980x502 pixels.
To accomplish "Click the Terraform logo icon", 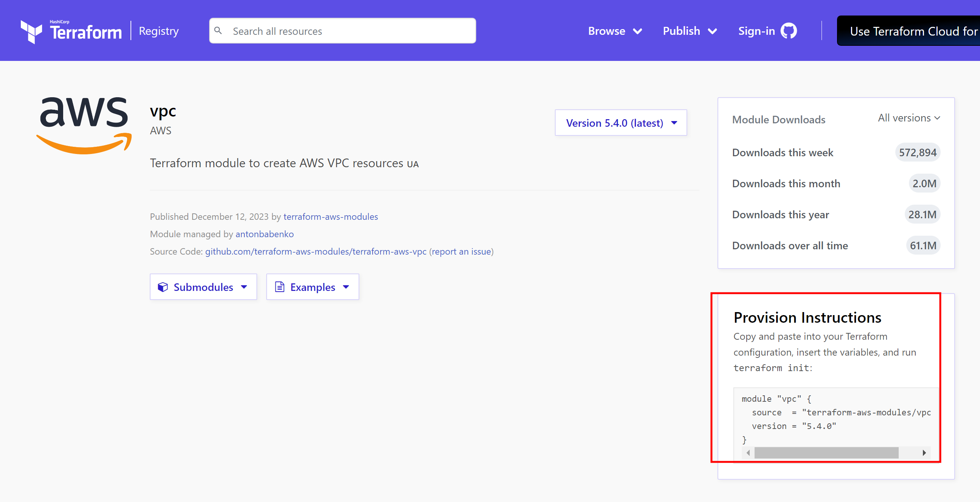I will pos(31,32).
